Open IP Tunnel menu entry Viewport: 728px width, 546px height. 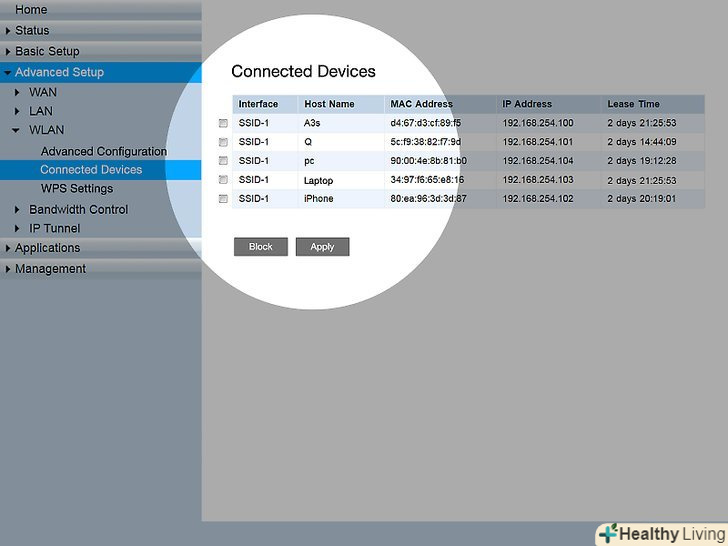pyautogui.click(x=54, y=228)
